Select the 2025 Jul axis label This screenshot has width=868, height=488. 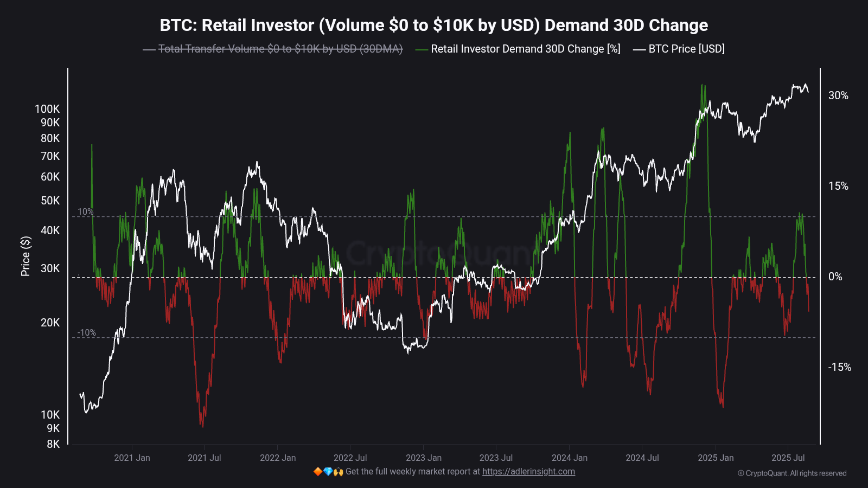(x=789, y=458)
